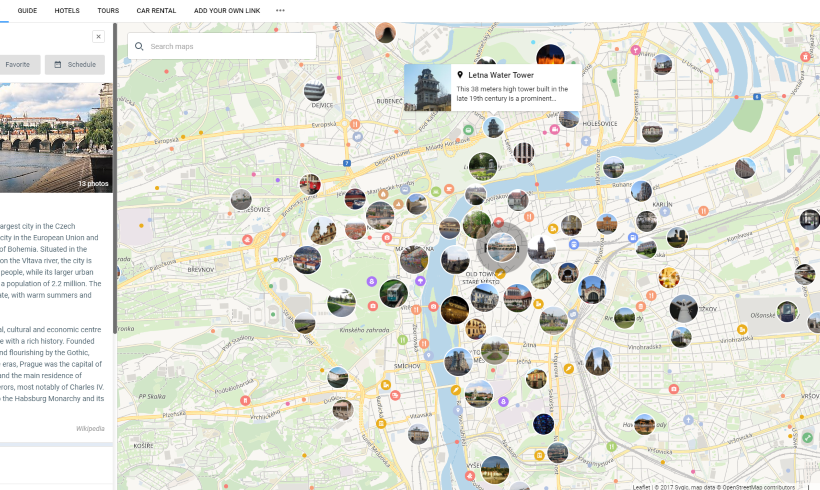Image resolution: width=820 pixels, height=490 pixels.
Task: Click the magnifier search icon
Action: [x=140, y=46]
